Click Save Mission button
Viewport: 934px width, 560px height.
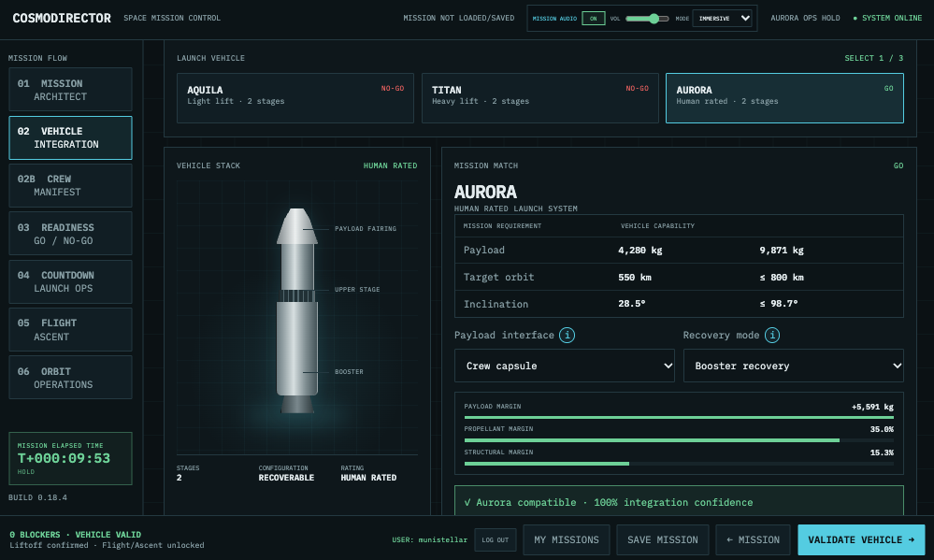coord(662,539)
